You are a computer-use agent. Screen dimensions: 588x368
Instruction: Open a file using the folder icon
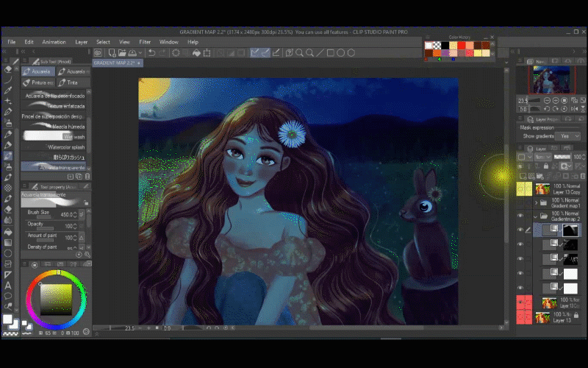tap(123, 53)
